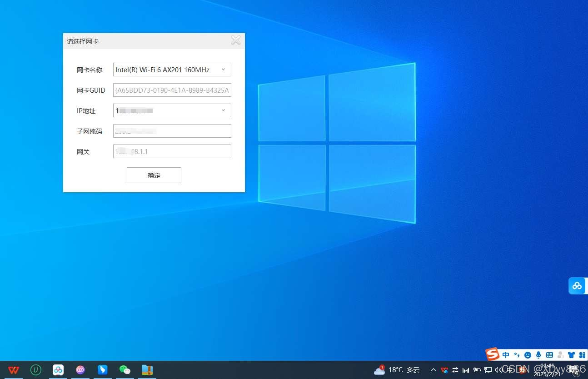Toggle punctuation mode on the Sogou toolbar
This screenshot has width=588, height=379.
click(517, 355)
